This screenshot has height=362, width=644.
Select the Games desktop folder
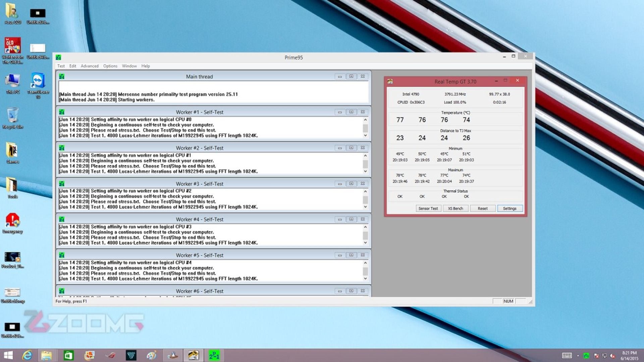coord(12,153)
